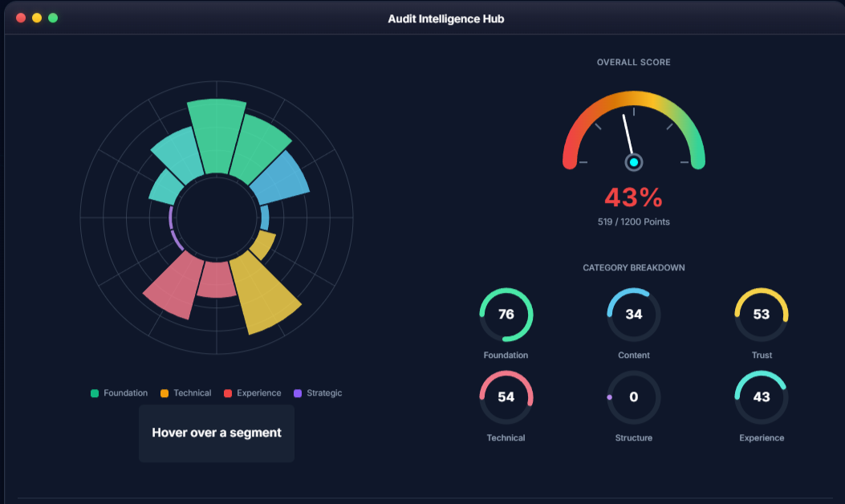The image size is (845, 504).
Task: Click the Content score ring showing 34
Action: coord(633,315)
